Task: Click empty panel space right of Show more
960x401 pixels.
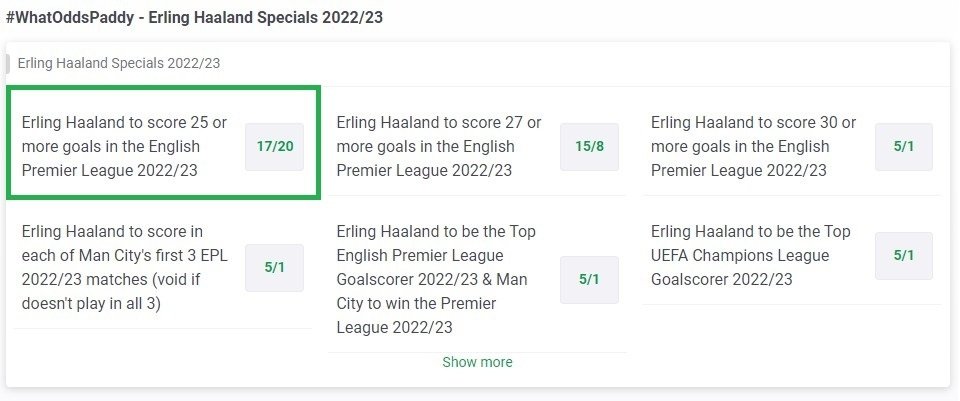Action: pyautogui.click(x=780, y=362)
